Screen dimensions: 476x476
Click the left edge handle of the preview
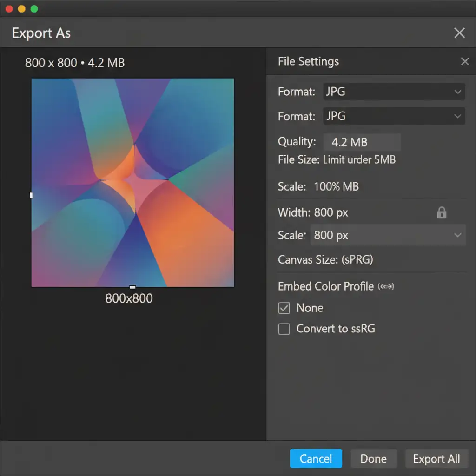pyautogui.click(x=31, y=195)
